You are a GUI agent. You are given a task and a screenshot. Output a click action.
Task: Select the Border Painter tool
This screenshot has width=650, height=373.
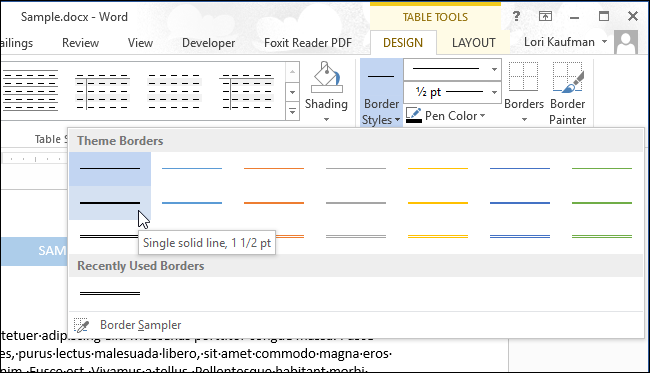click(568, 93)
